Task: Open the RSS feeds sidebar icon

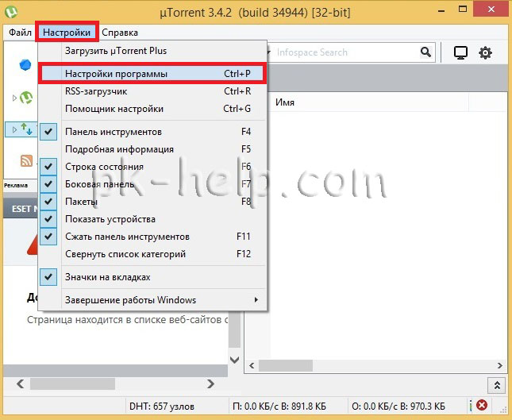Action: coord(26,160)
